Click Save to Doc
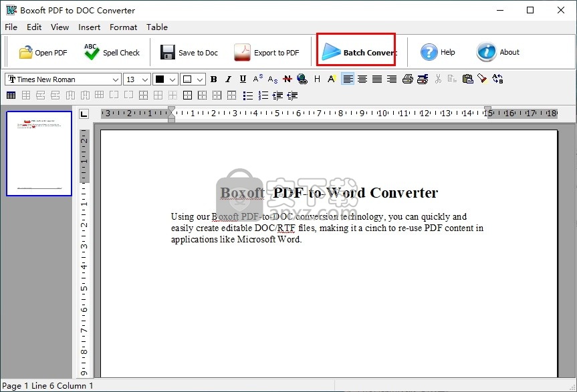 click(x=189, y=52)
